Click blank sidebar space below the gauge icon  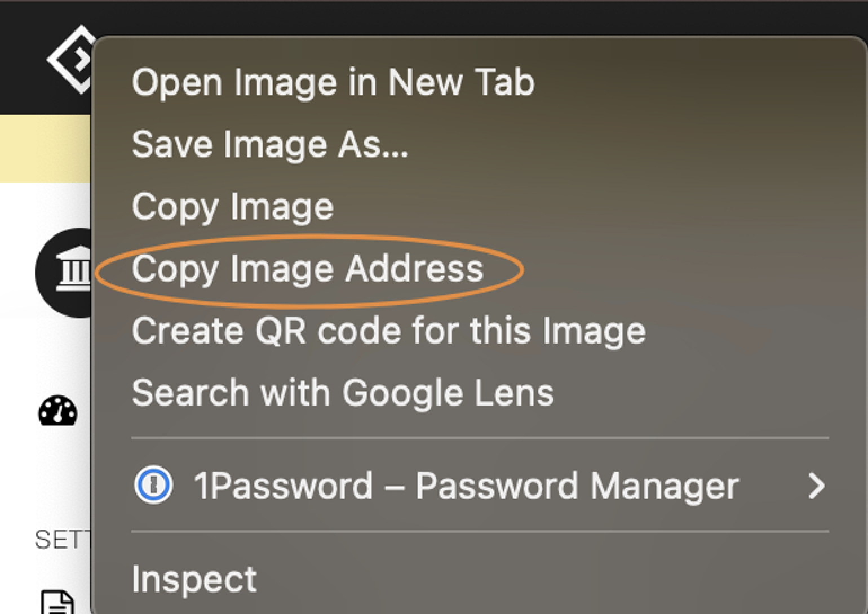point(56,479)
